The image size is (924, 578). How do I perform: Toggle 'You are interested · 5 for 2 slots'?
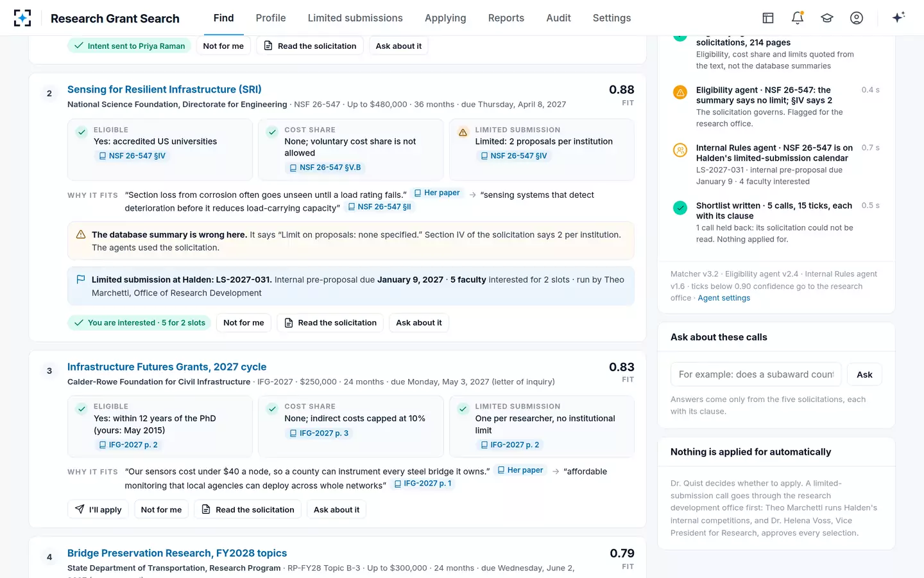click(139, 322)
